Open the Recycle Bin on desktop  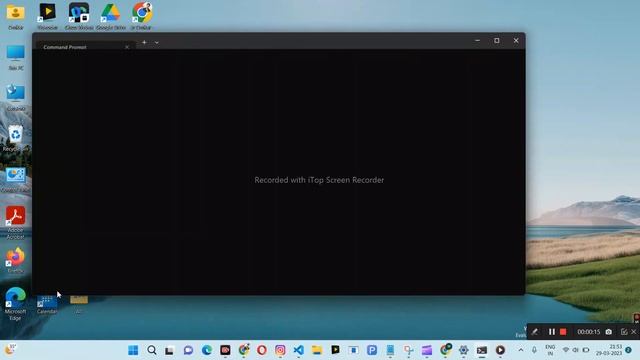coord(16,138)
